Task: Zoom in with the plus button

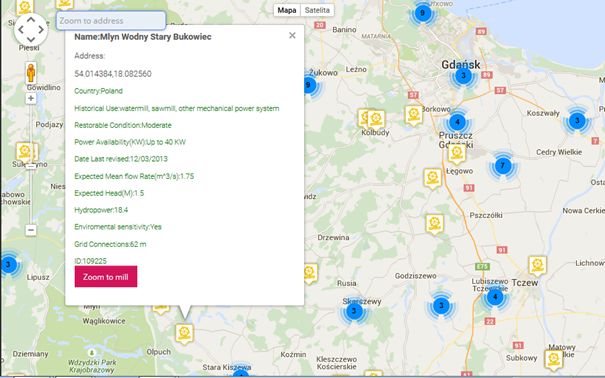Action: point(31,98)
